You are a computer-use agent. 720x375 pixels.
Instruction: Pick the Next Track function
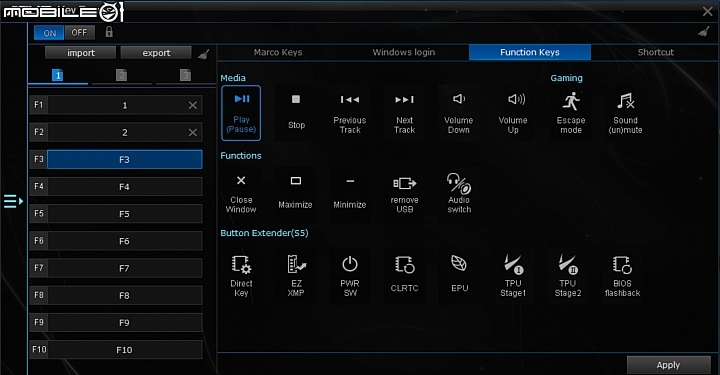pyautogui.click(x=405, y=113)
